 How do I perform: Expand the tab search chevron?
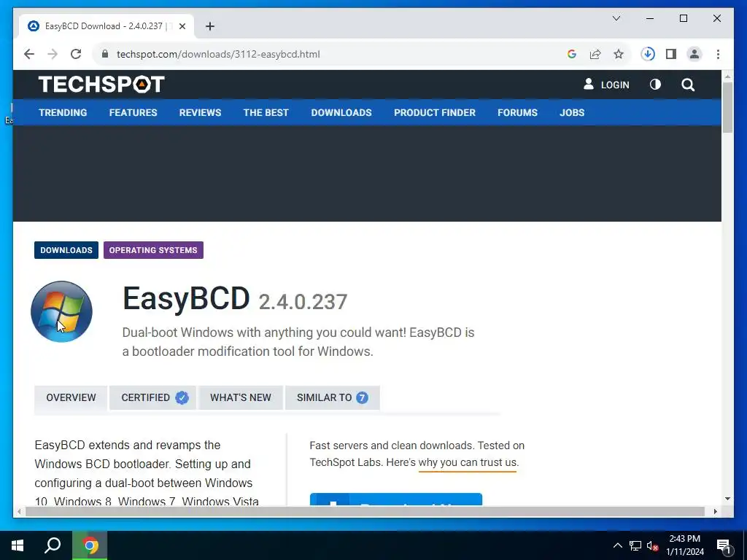point(616,18)
